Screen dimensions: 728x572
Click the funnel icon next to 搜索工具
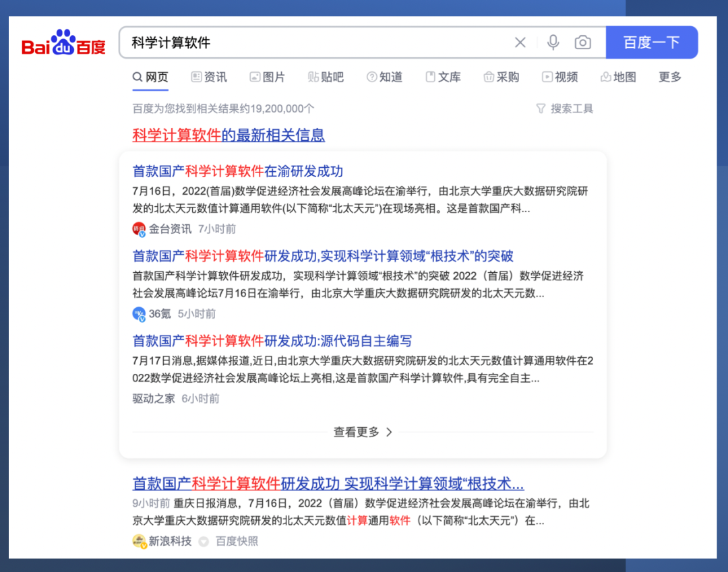541,108
